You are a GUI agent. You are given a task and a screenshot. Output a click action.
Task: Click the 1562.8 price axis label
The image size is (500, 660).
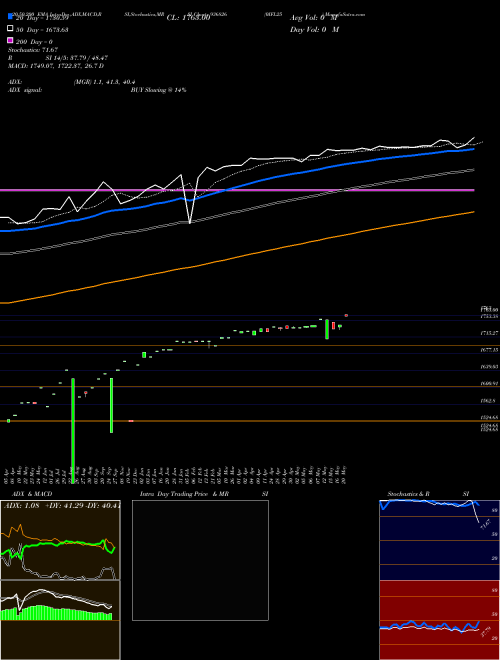[489, 401]
